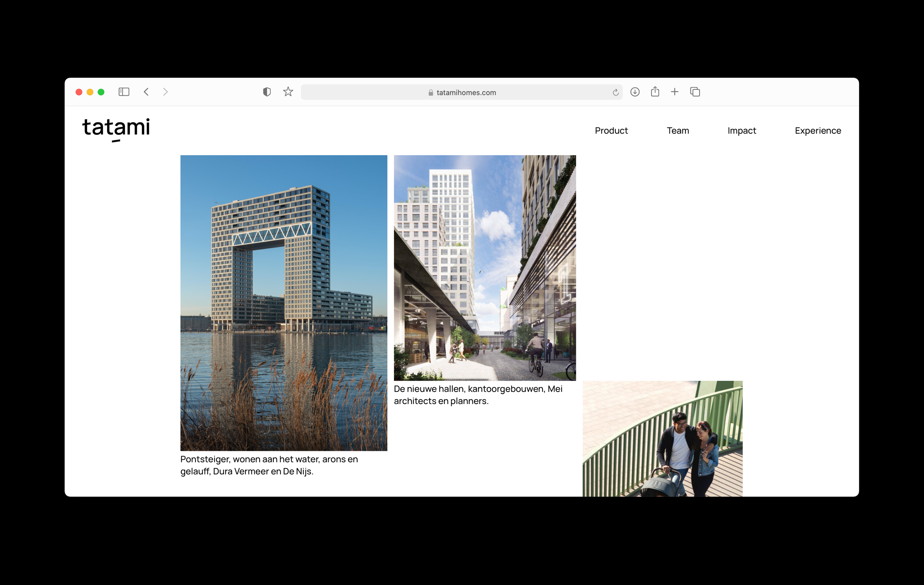Open the couple on green bridge photo
Image resolution: width=924 pixels, height=585 pixels.
(662, 438)
